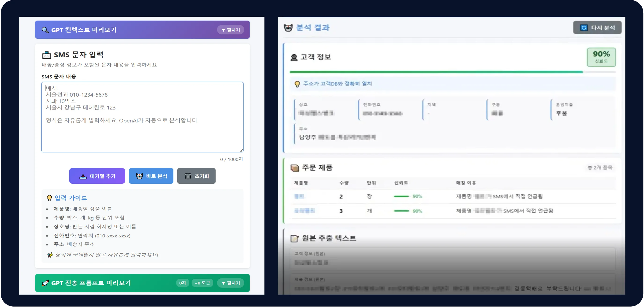This screenshot has height=307, width=644.
Task: Expand the GPT 컨텍스트 미리보기 panel with 펼치기
Action: (x=230, y=30)
